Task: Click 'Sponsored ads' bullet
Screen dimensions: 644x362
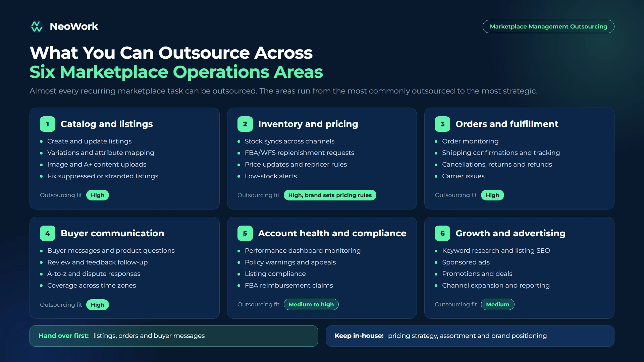Action: (x=466, y=262)
